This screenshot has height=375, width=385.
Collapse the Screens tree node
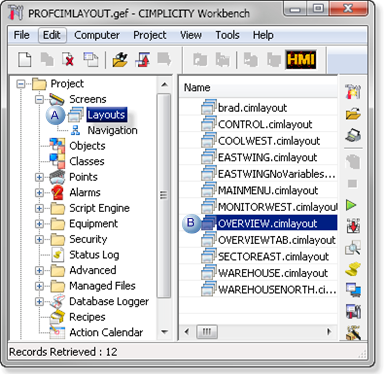coord(39,99)
